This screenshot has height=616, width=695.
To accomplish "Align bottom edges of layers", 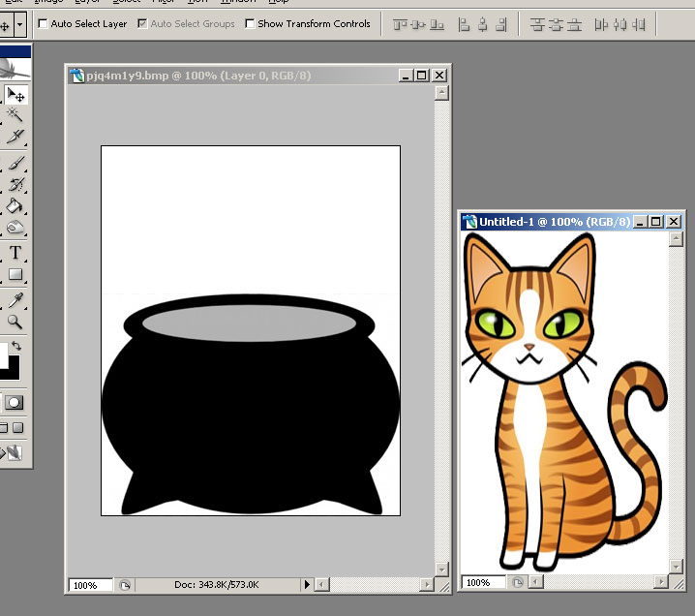I will (x=437, y=24).
